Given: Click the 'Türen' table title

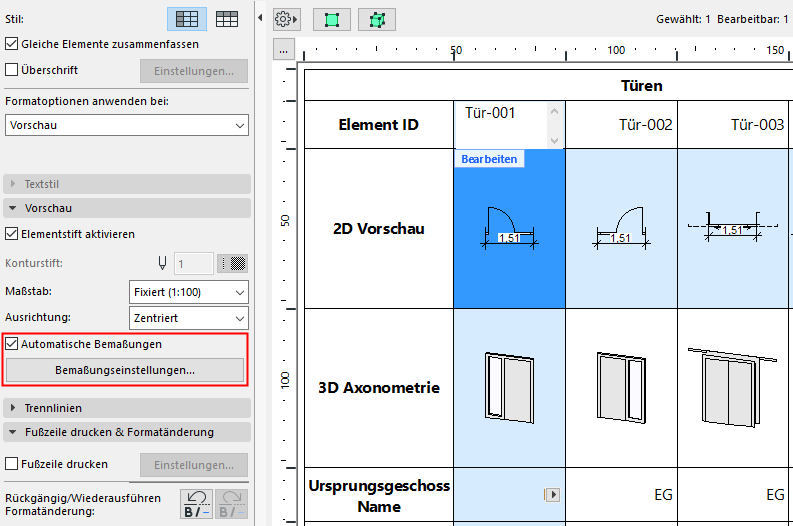Looking at the screenshot, I should (x=641, y=85).
